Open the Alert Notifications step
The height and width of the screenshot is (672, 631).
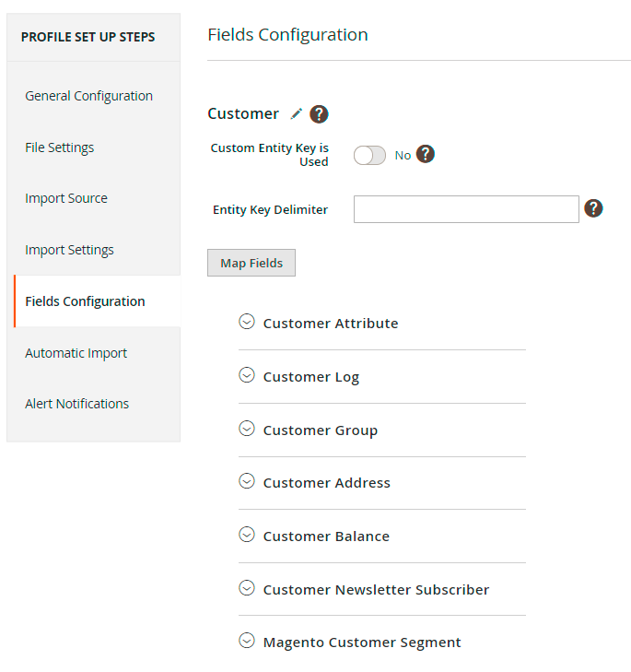point(76,404)
